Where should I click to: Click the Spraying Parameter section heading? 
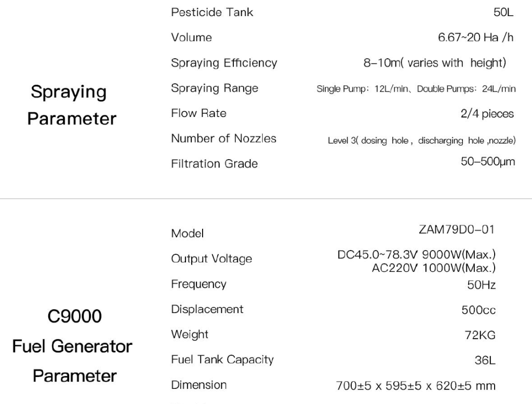[x=72, y=105]
